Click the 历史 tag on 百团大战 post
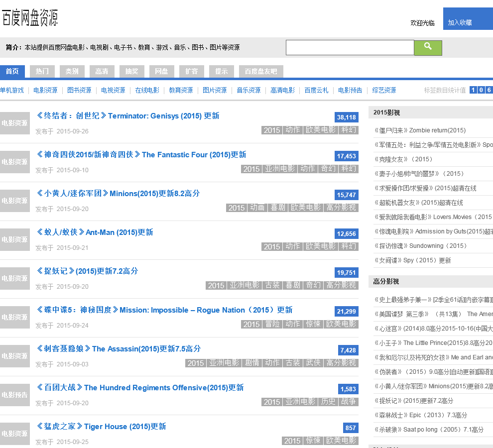Image resolution: width=493 pixels, height=448 pixels. pyautogui.click(x=328, y=402)
